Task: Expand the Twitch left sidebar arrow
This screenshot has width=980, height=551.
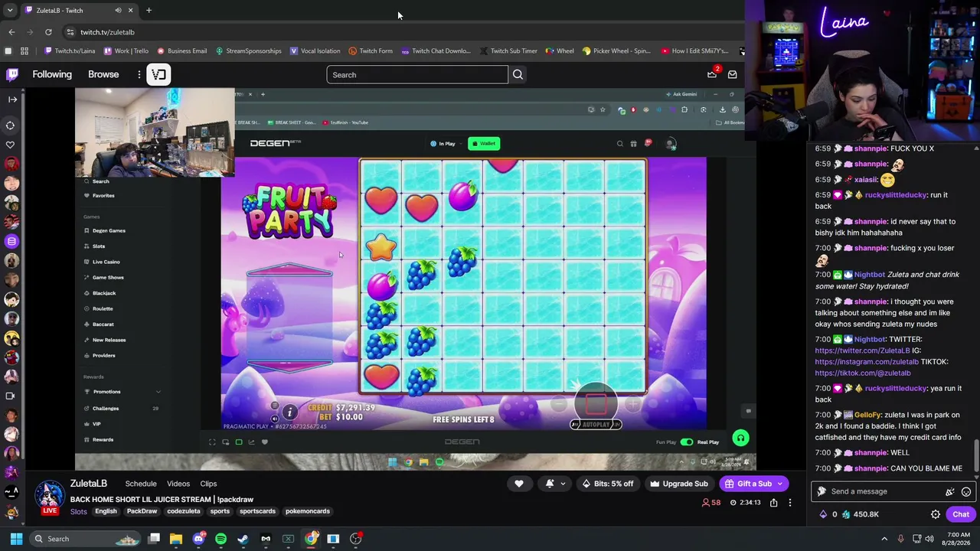Action: point(12,99)
